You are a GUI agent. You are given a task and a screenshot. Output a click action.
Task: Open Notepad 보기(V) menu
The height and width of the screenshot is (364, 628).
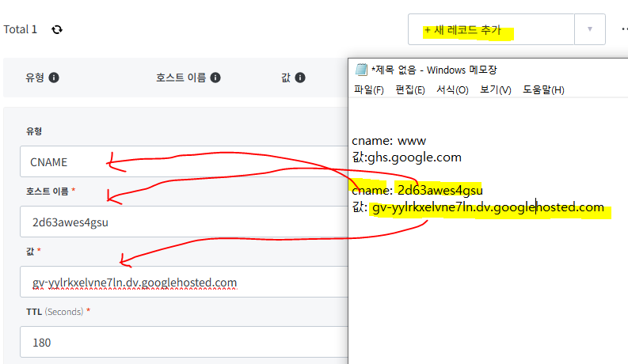pyautogui.click(x=496, y=90)
